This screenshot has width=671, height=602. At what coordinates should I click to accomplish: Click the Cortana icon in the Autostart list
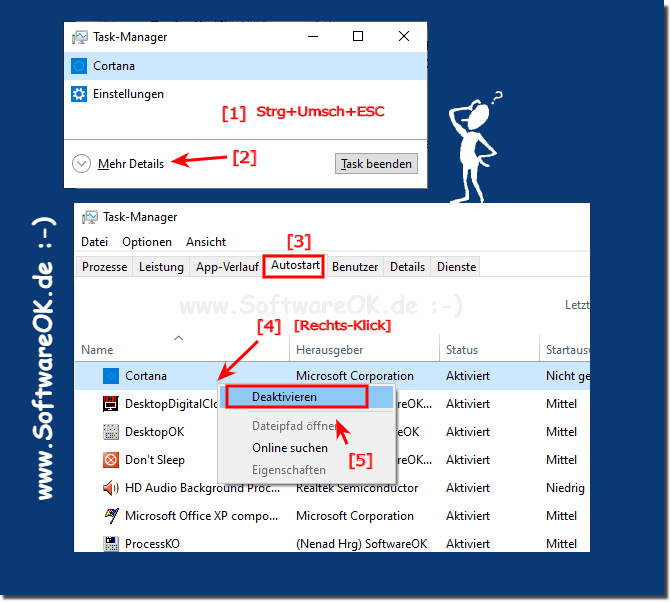click(x=111, y=376)
